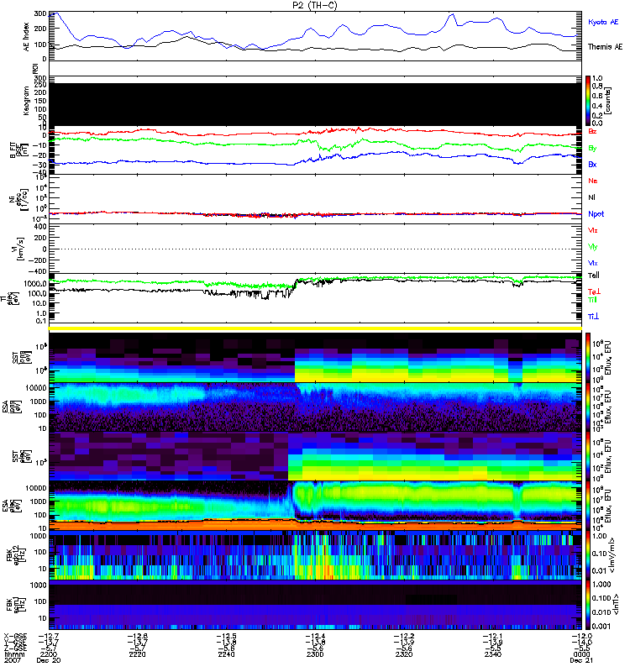This screenshot has height=672, width=630.
Task: Select the Dec 20 date label
Action: tap(49, 660)
